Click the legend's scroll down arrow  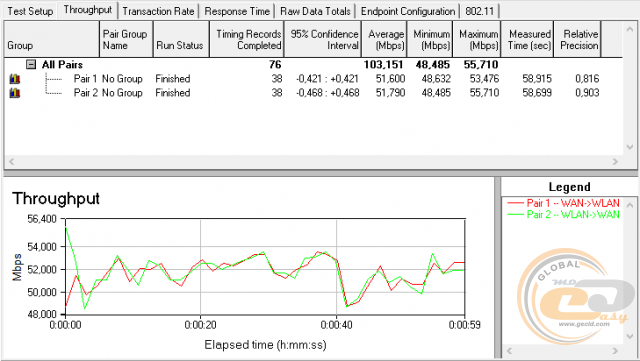630,336
